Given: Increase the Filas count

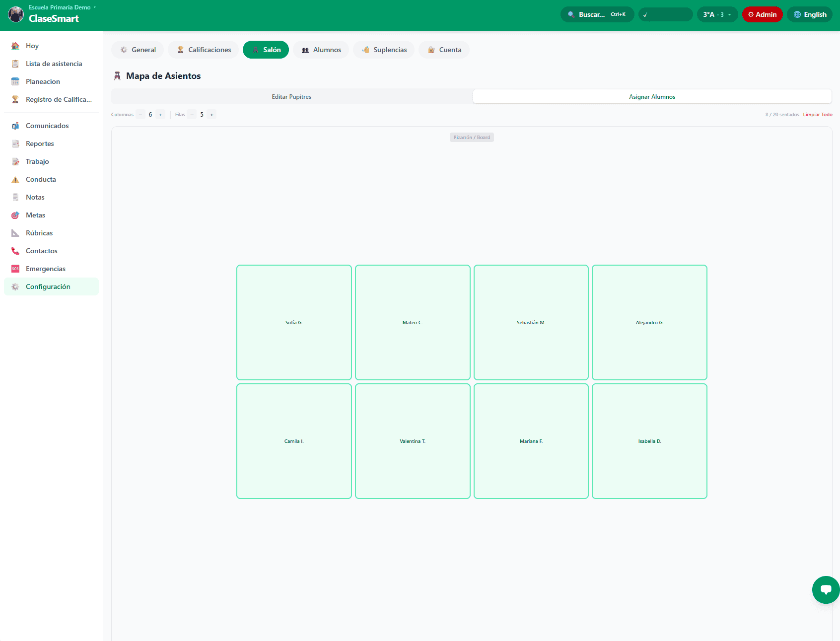Looking at the screenshot, I should [212, 115].
